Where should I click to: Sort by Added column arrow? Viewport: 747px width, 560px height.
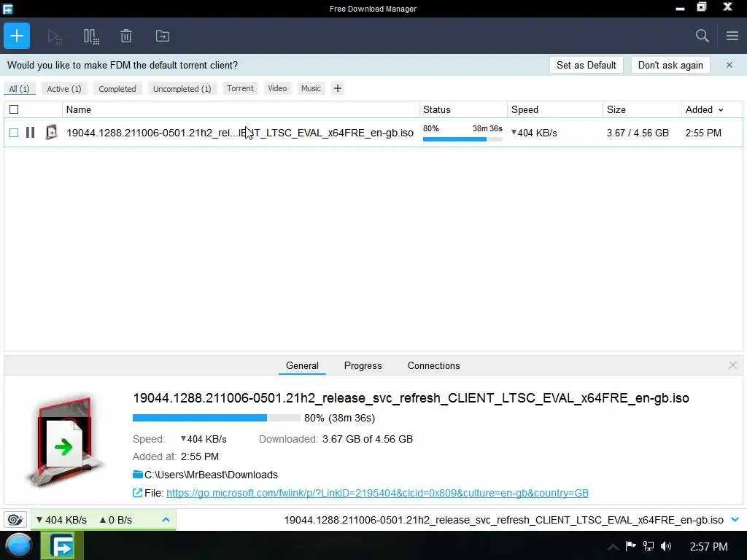pyautogui.click(x=721, y=110)
